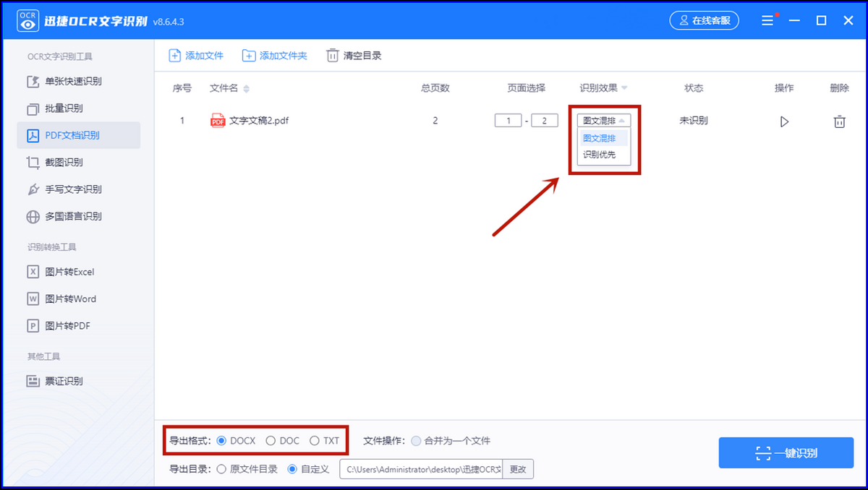Click the 票证识别 icon
868x490 pixels.
(x=33, y=381)
